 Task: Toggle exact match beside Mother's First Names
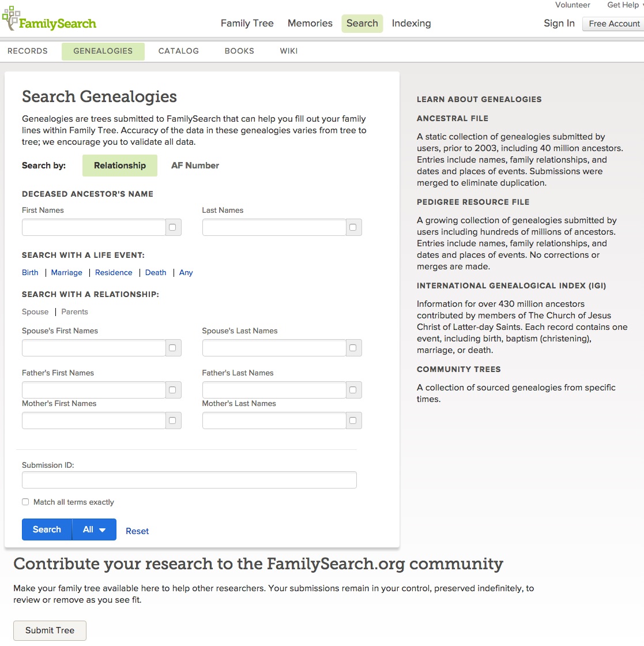(x=172, y=420)
